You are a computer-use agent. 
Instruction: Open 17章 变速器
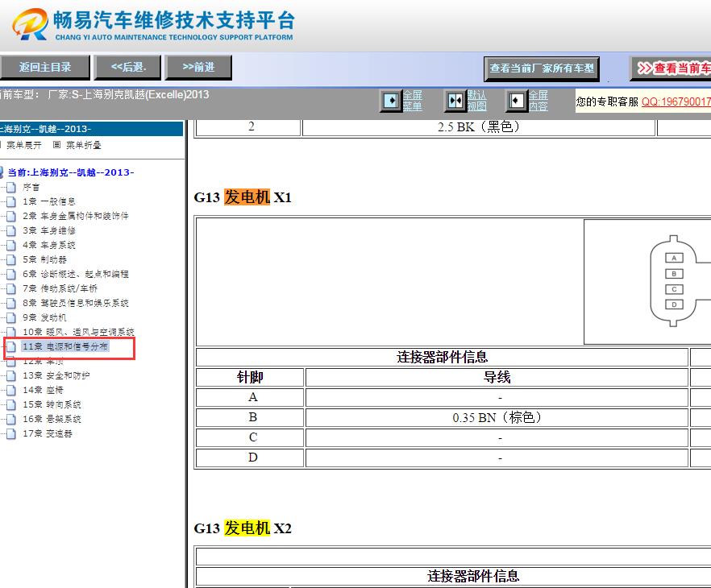[47, 433]
